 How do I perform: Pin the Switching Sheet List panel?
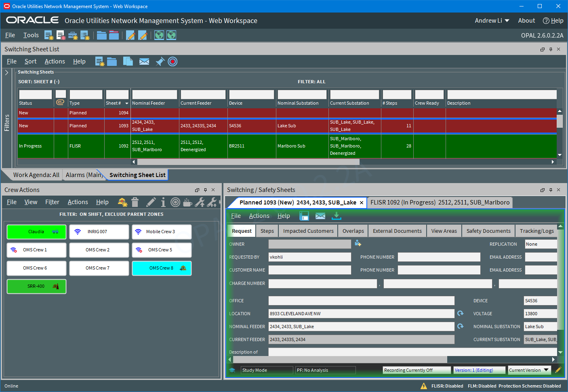tap(550, 49)
